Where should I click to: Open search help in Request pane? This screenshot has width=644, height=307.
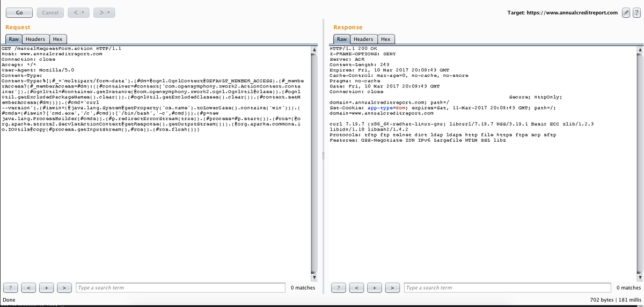click(10, 288)
